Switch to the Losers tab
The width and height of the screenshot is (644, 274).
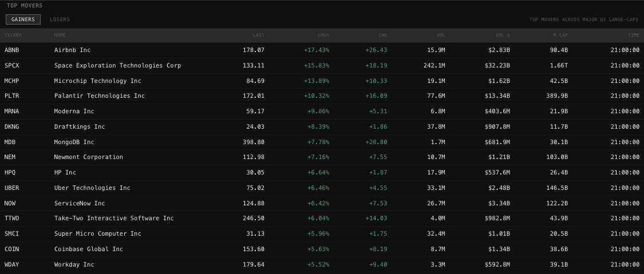[x=60, y=19]
